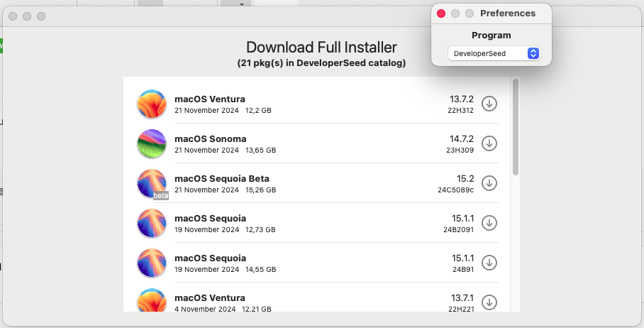Download macOS Sonoma 14.7.2 installer
644x328 pixels.
pyautogui.click(x=489, y=143)
